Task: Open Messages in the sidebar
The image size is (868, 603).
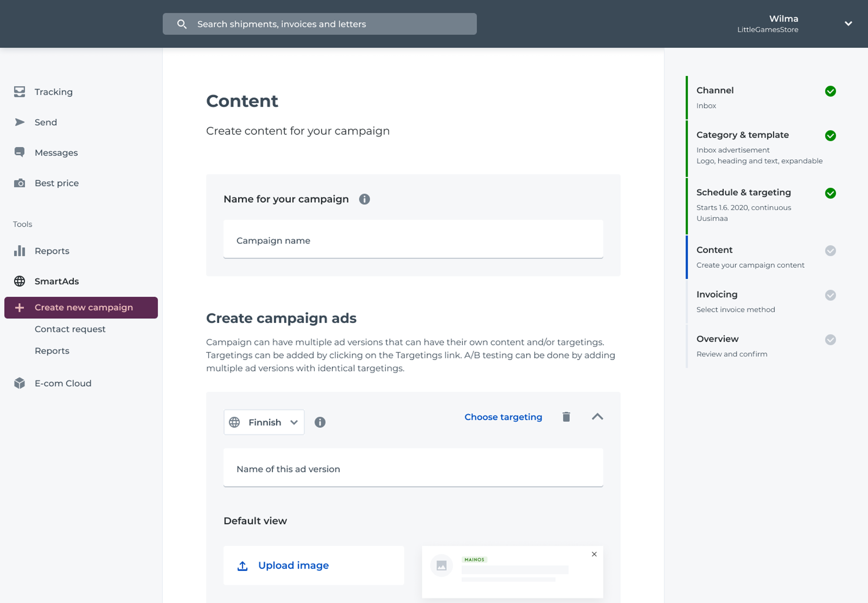Action: click(56, 153)
